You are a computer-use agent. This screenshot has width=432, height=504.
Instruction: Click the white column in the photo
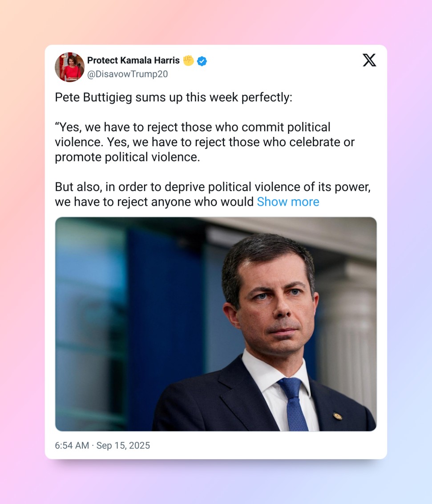point(349,337)
